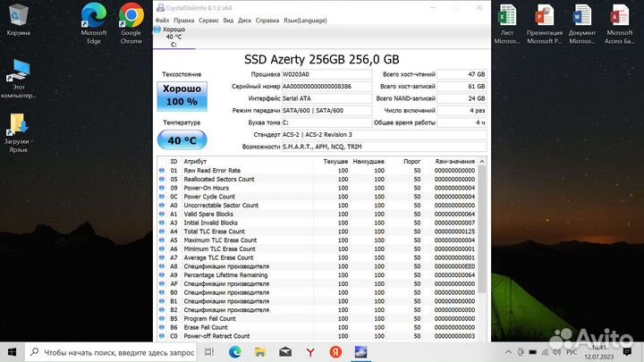Open the Правка menu
This screenshot has height=362, width=644.
tap(183, 20)
